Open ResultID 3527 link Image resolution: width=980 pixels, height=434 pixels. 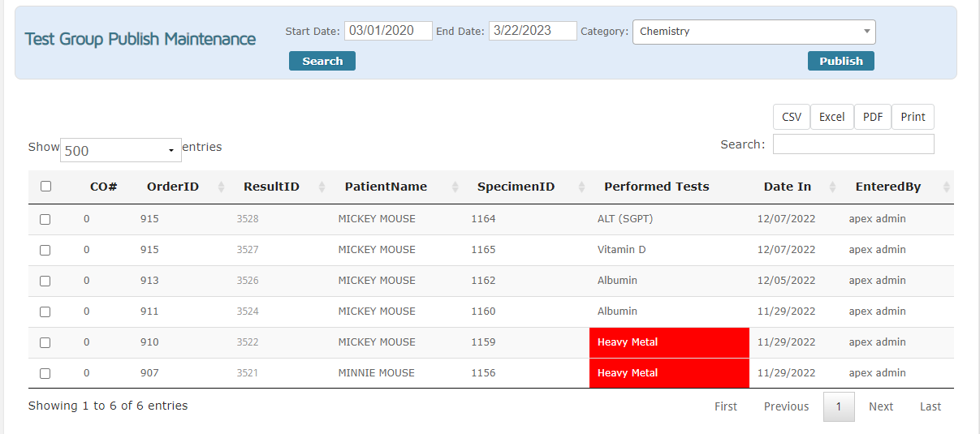coord(248,250)
